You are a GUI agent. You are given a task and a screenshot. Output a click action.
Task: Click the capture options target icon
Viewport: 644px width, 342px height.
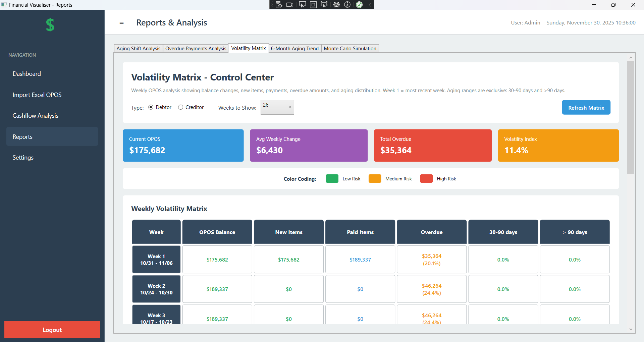[x=279, y=4]
